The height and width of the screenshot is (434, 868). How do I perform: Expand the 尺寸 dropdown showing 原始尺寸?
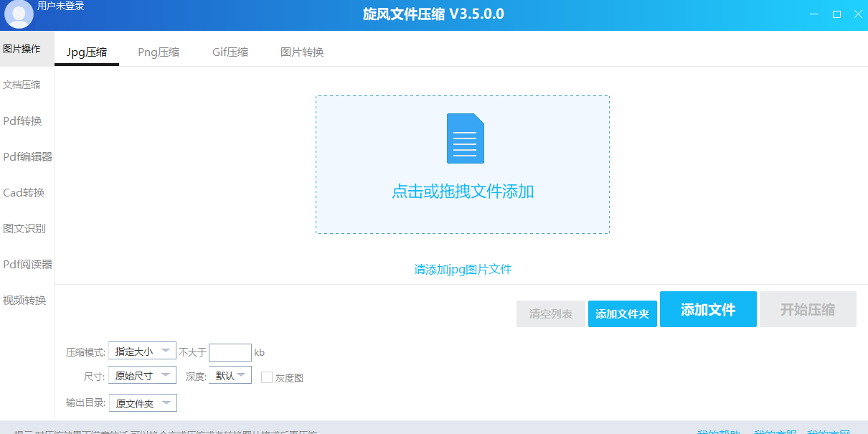142,375
